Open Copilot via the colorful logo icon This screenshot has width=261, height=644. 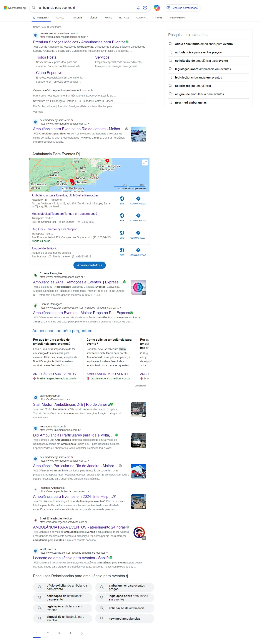pyautogui.click(x=157, y=8)
